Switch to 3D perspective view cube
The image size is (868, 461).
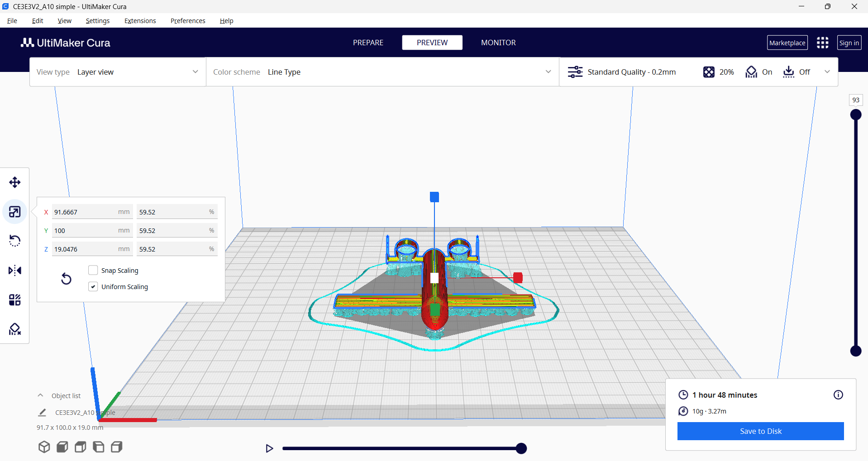[44, 447]
